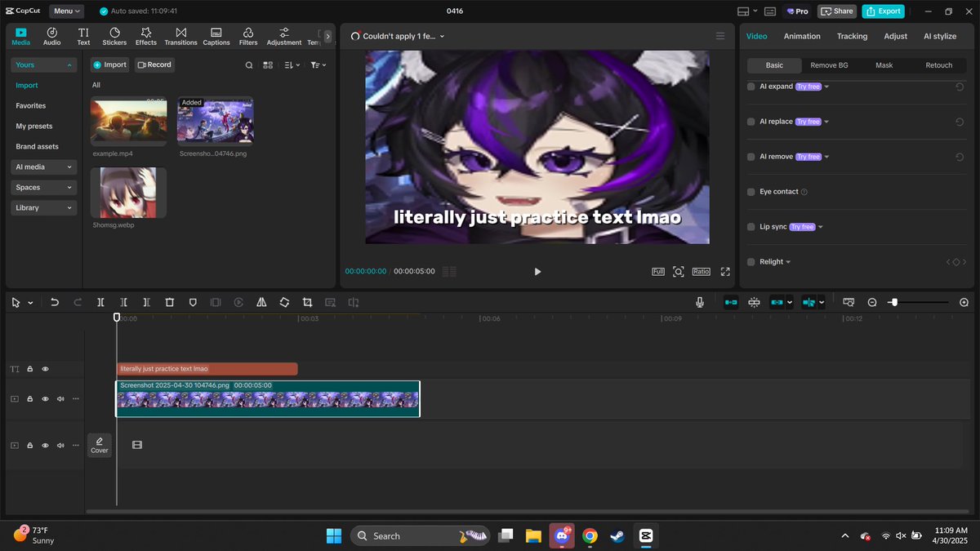
Task: Enable the Eye contact checkbox
Action: (751, 192)
